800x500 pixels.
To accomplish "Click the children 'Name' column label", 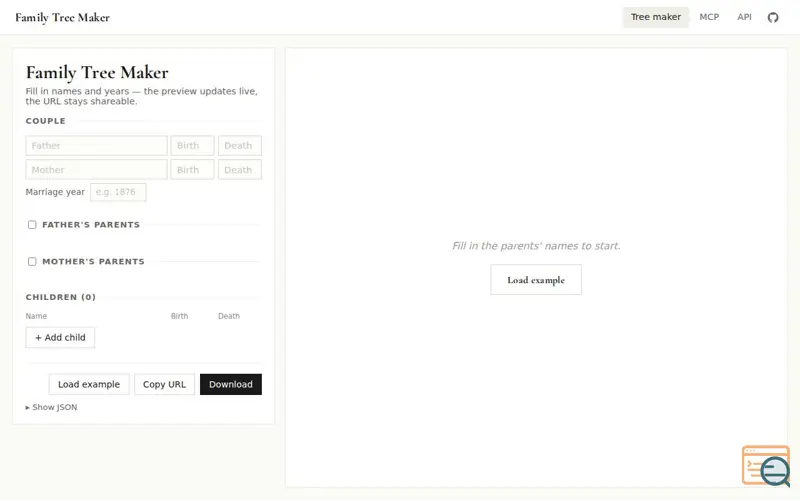I will [x=36, y=316].
